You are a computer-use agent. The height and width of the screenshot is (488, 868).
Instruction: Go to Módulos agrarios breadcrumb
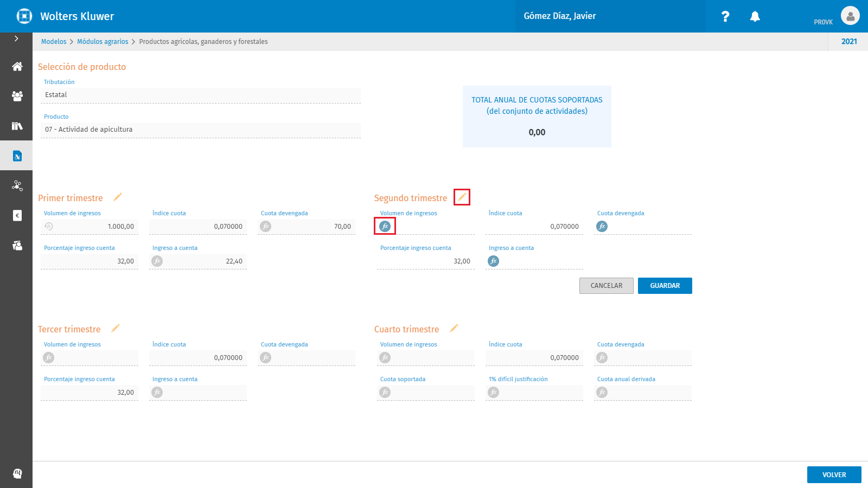tap(103, 41)
